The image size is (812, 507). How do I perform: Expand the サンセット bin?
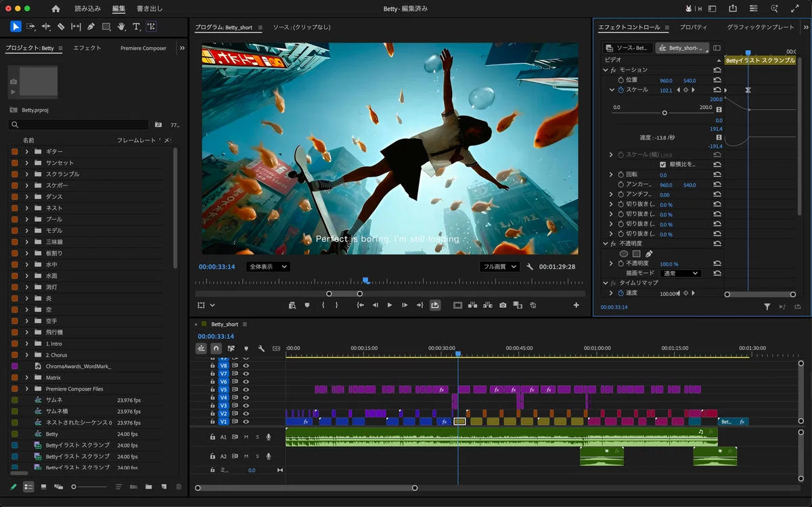(x=27, y=163)
